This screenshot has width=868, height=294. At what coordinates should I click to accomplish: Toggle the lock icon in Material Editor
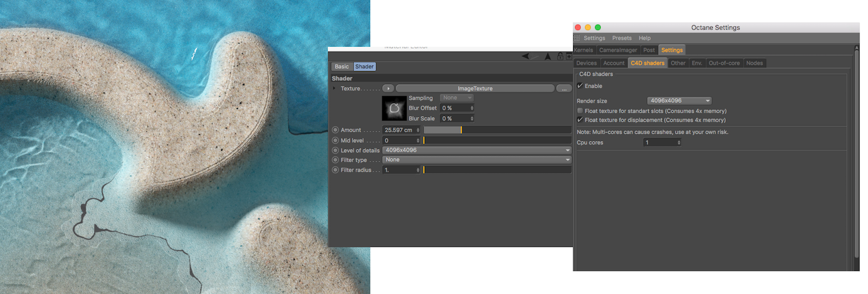coord(560,56)
